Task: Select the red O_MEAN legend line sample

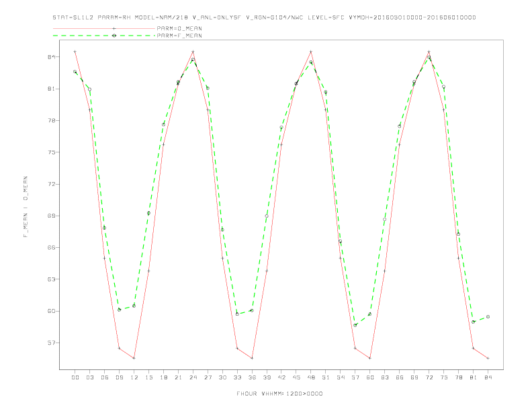Action: click(x=104, y=28)
